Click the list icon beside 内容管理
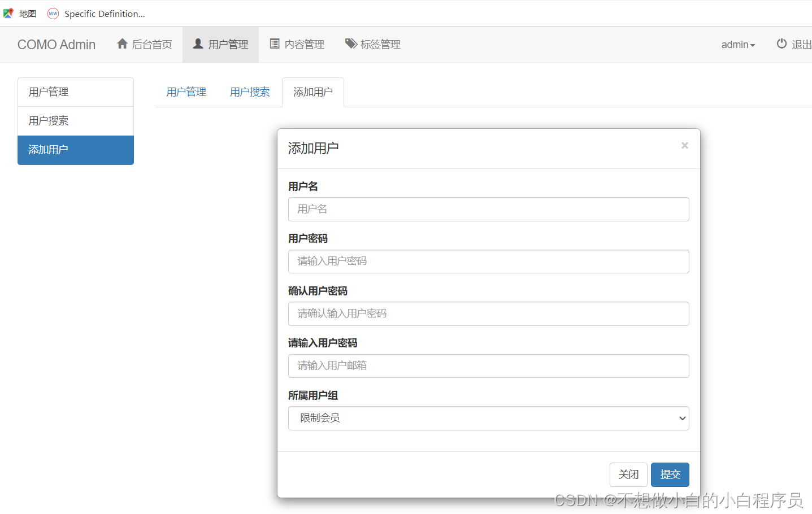 (x=275, y=43)
